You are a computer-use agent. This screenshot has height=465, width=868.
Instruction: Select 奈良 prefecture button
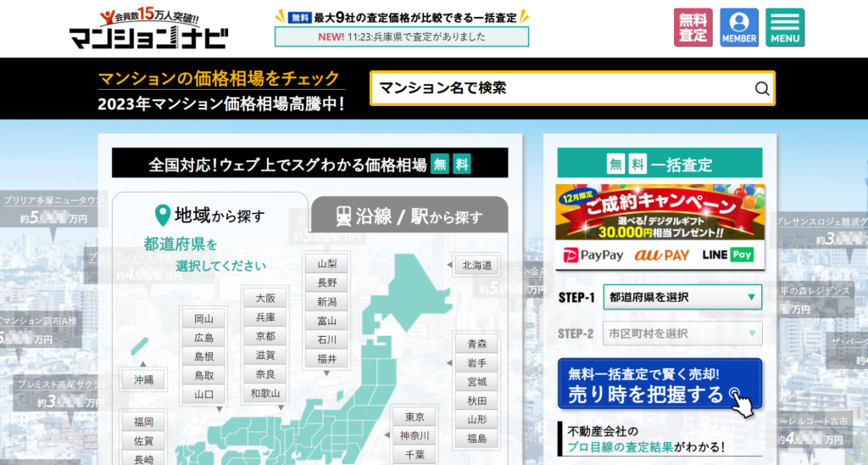265,374
